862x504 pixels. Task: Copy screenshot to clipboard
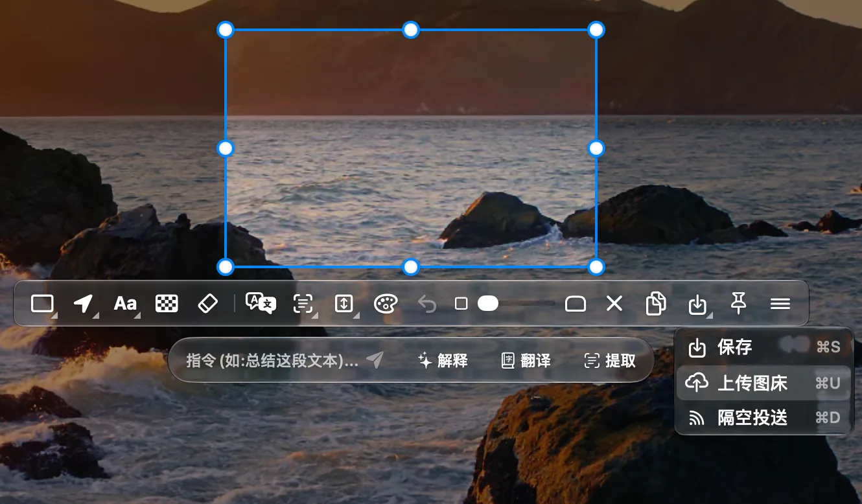[656, 303]
